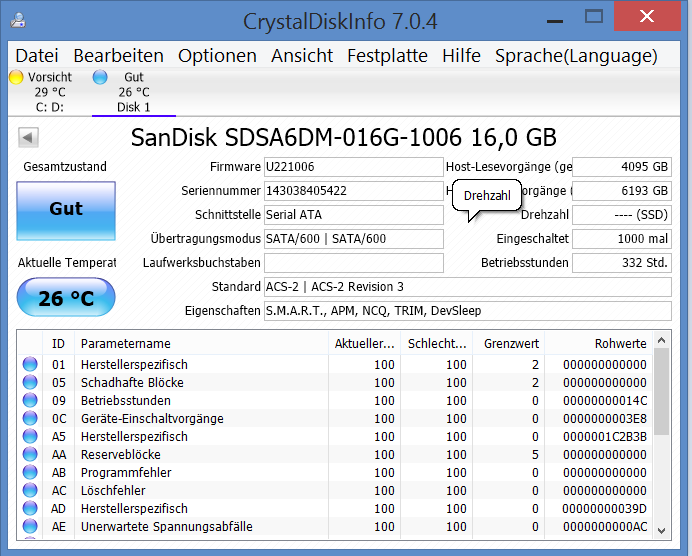Click the Host-Lesevorgänge value 4095 GB
Screen dimensions: 692x556
622,167
